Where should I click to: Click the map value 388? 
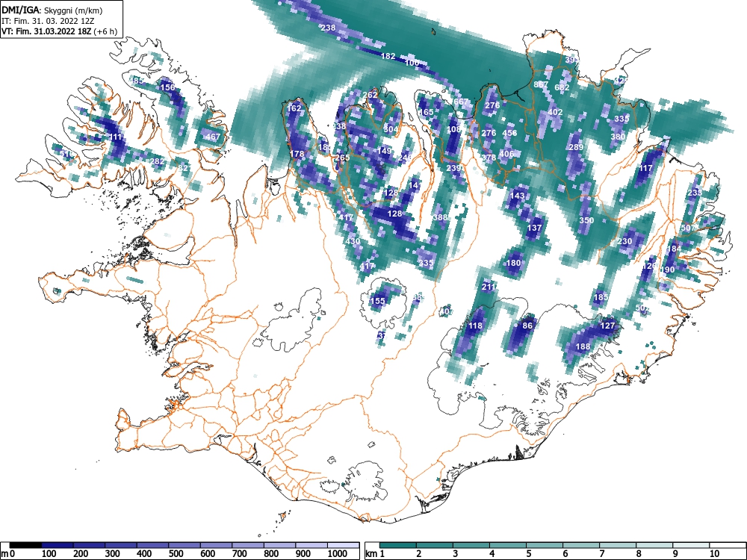441,217
